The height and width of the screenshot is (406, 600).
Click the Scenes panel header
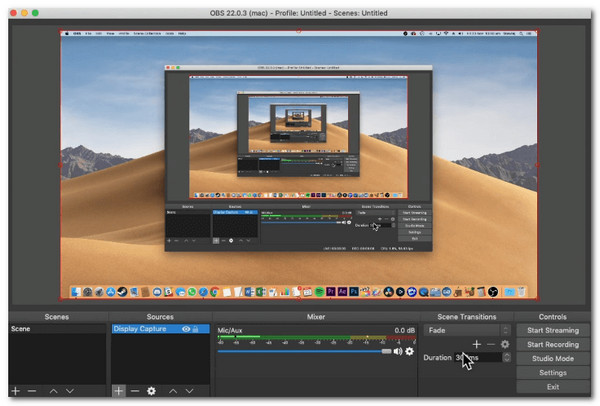coord(57,317)
